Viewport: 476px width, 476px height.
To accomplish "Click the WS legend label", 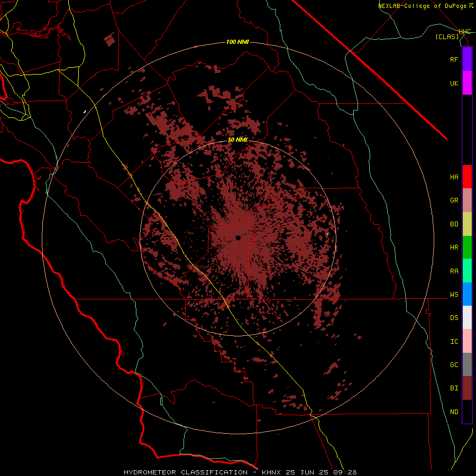I will point(454,295).
